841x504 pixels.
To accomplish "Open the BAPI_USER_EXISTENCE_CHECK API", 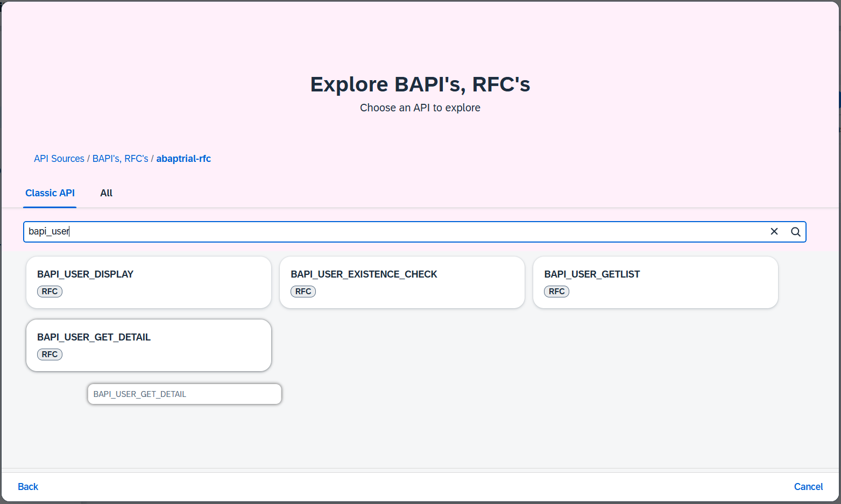I will click(x=402, y=282).
